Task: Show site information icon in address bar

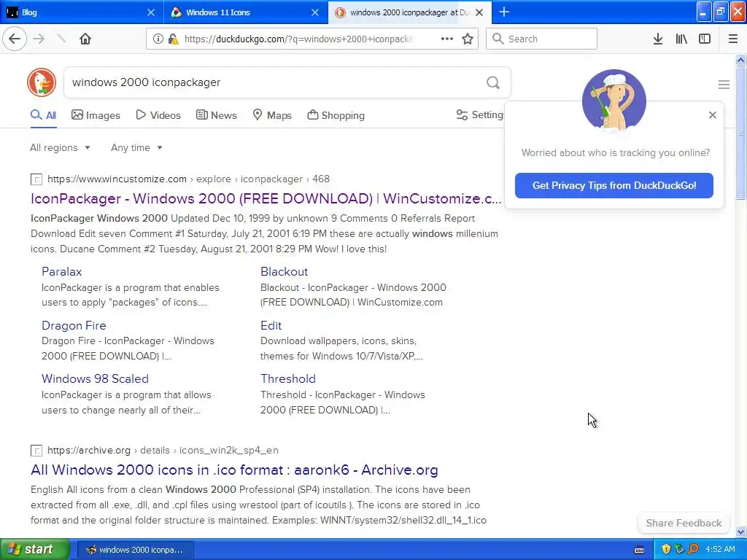Action: (x=158, y=39)
